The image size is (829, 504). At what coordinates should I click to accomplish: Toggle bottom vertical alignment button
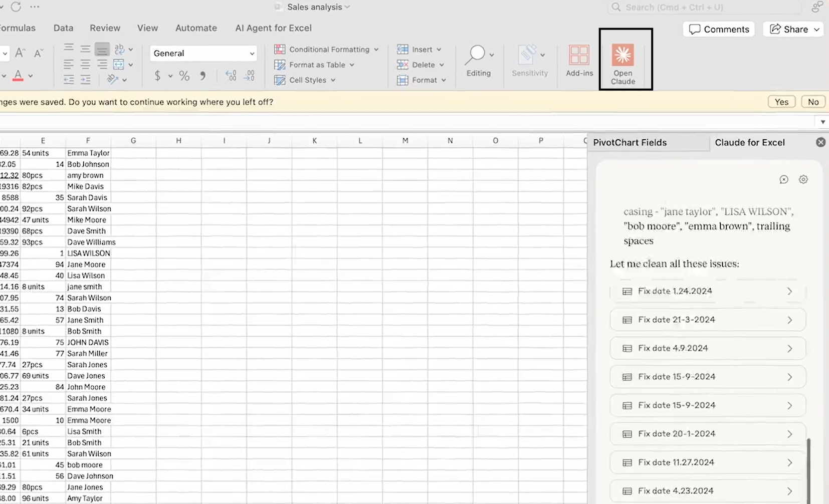tap(102, 49)
